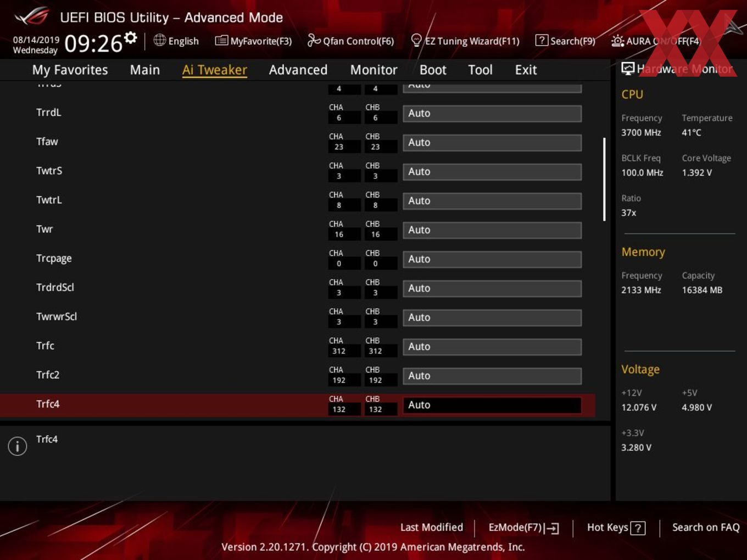Edit the TrdrdScl Auto value field
Viewport: 747px width, 560px height.
(492, 288)
